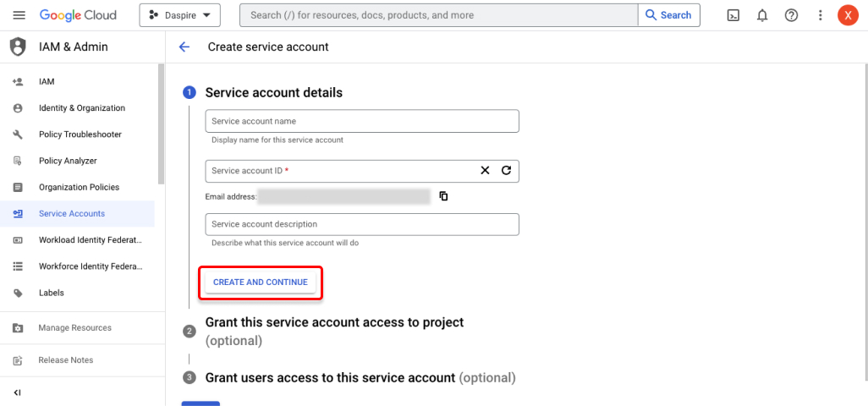Click the Workload Identity Federation icon
This screenshot has width=868, height=406.
point(18,240)
